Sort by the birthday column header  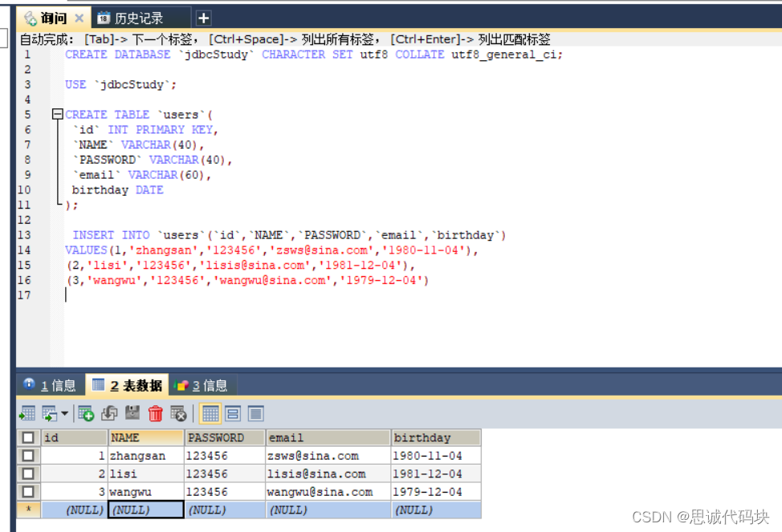coord(437,438)
